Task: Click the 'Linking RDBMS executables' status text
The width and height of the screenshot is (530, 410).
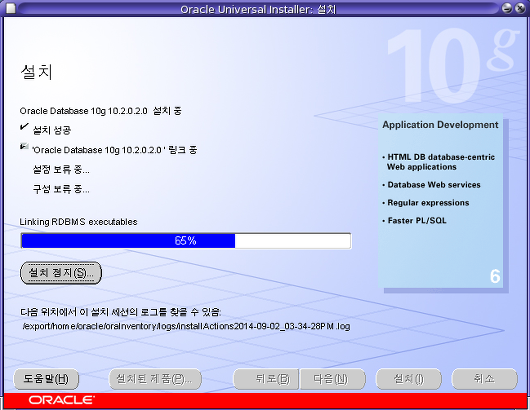Action: pos(78,222)
